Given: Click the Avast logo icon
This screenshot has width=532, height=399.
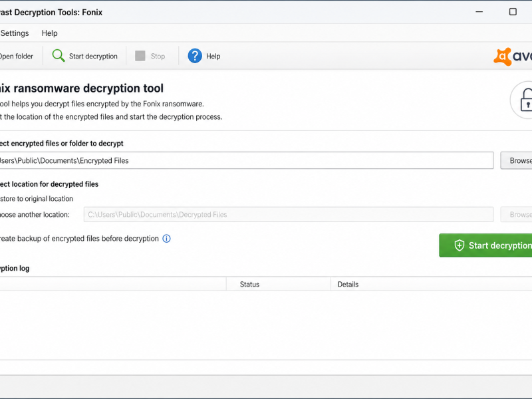Looking at the screenshot, I should [503, 57].
